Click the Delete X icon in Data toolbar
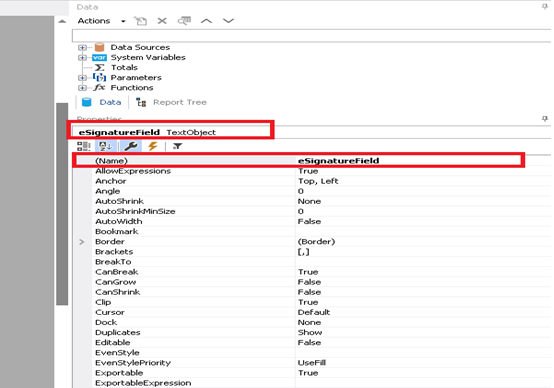554x388 pixels. (x=162, y=21)
